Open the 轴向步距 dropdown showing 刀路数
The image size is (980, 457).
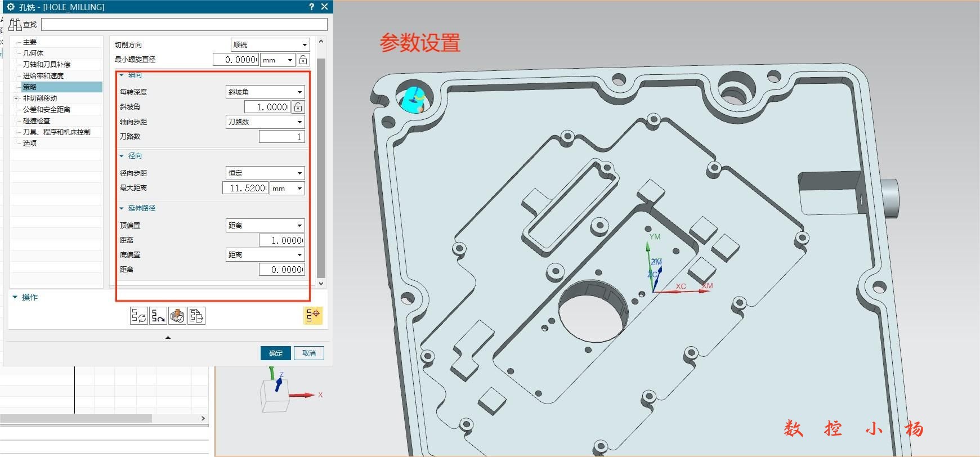pyautogui.click(x=265, y=122)
